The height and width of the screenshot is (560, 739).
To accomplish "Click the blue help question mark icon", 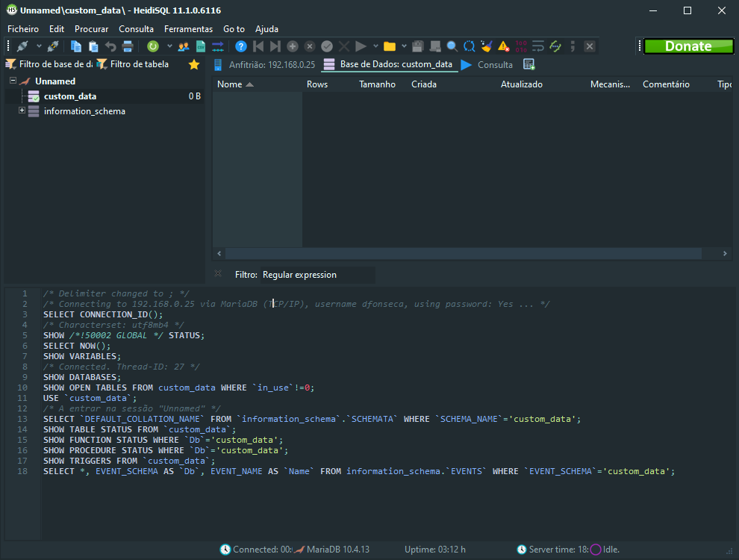I will (240, 46).
